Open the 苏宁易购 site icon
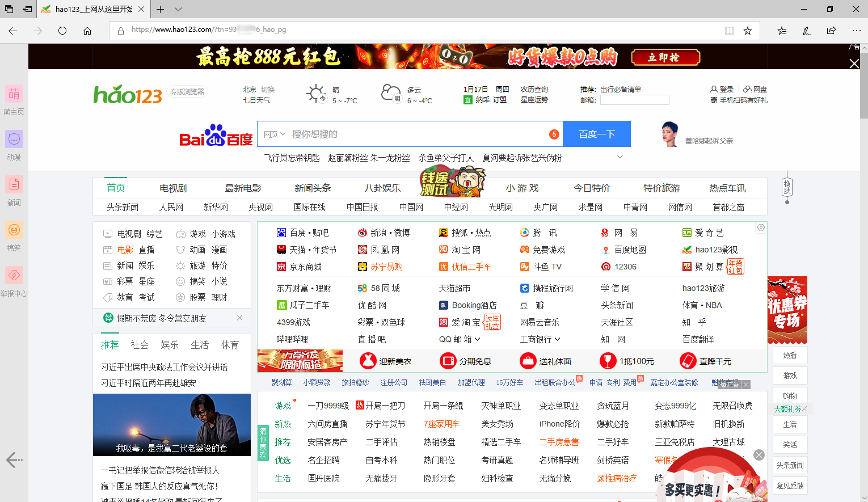 point(363,266)
